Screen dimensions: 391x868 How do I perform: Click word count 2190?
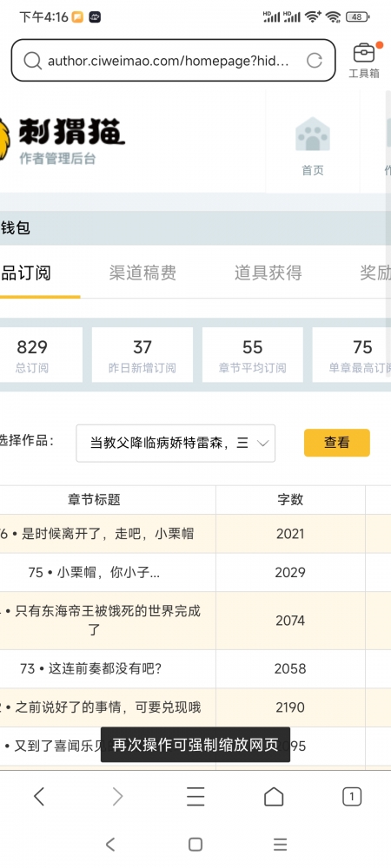290,707
